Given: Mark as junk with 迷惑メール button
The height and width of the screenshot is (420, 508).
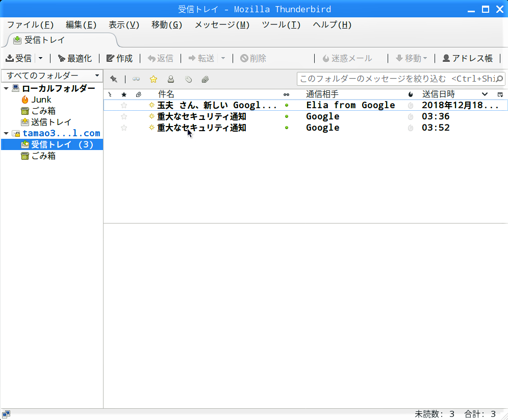Looking at the screenshot, I should pyautogui.click(x=347, y=58).
